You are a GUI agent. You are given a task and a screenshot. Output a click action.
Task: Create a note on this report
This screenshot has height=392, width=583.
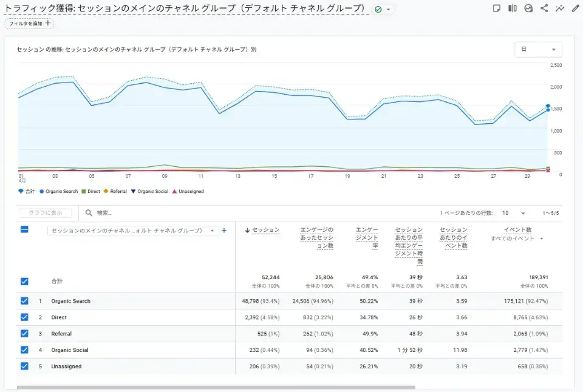497,8
